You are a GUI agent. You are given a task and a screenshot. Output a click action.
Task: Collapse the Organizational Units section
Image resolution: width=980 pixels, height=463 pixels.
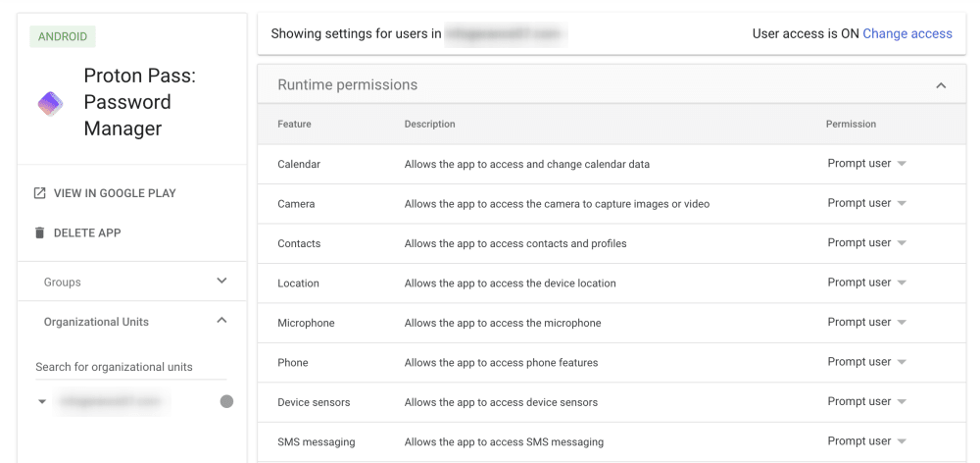[x=221, y=321]
